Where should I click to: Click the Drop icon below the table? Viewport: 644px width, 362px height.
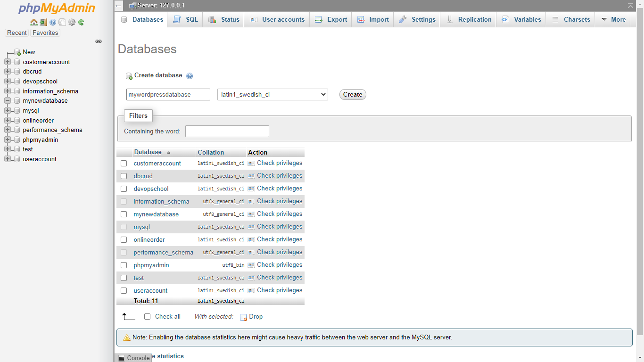coord(243,317)
